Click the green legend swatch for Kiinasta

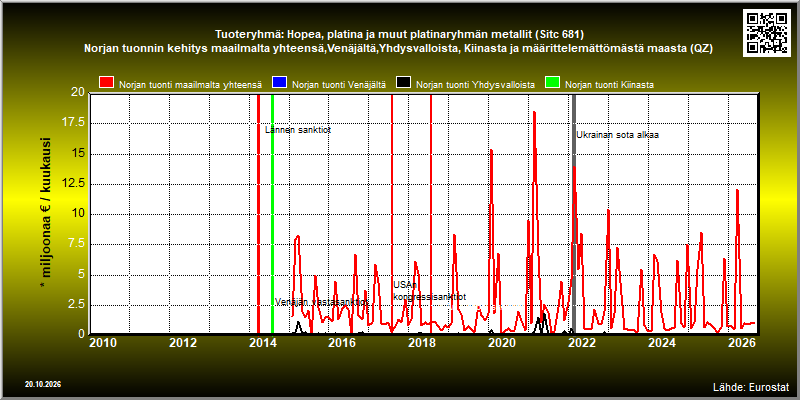click(552, 83)
